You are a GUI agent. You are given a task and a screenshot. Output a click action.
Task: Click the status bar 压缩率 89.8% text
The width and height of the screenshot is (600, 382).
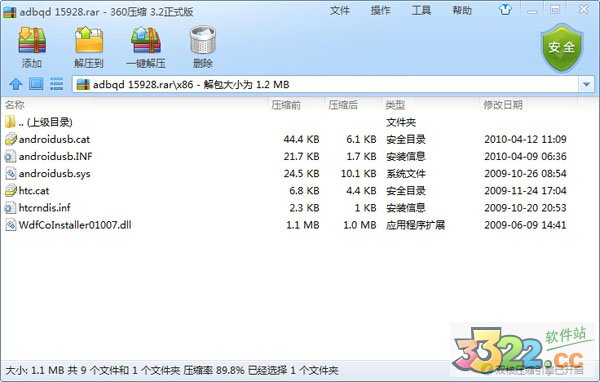pyautogui.click(x=214, y=370)
